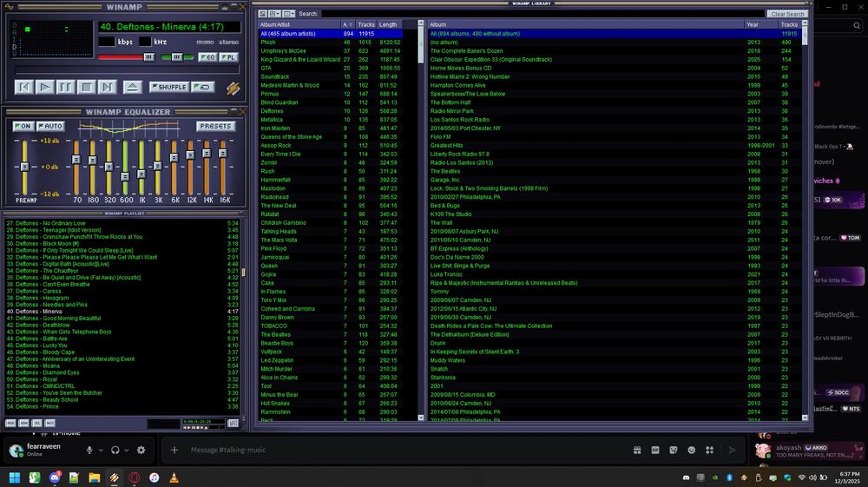Sort albums by Album column header
Image resolution: width=868 pixels, height=487 pixels.
(x=586, y=24)
